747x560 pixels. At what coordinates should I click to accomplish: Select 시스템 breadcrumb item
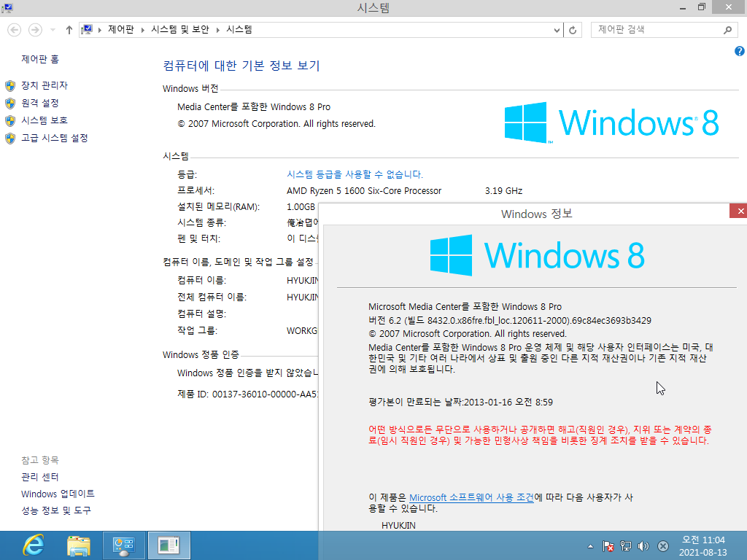(239, 29)
